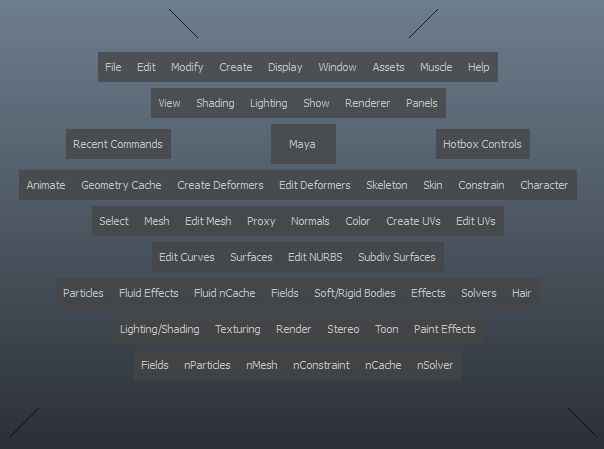Open the Shading menu
This screenshot has height=449, width=604.
pos(215,104)
